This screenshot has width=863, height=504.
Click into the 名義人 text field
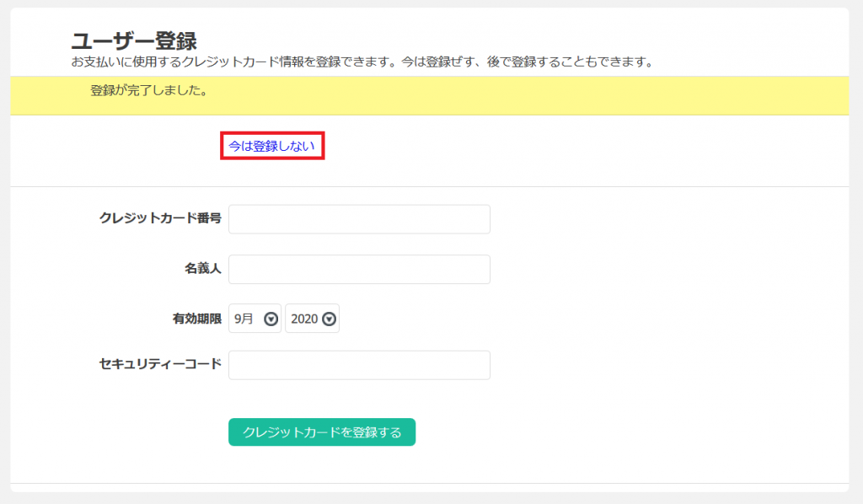tap(359, 270)
